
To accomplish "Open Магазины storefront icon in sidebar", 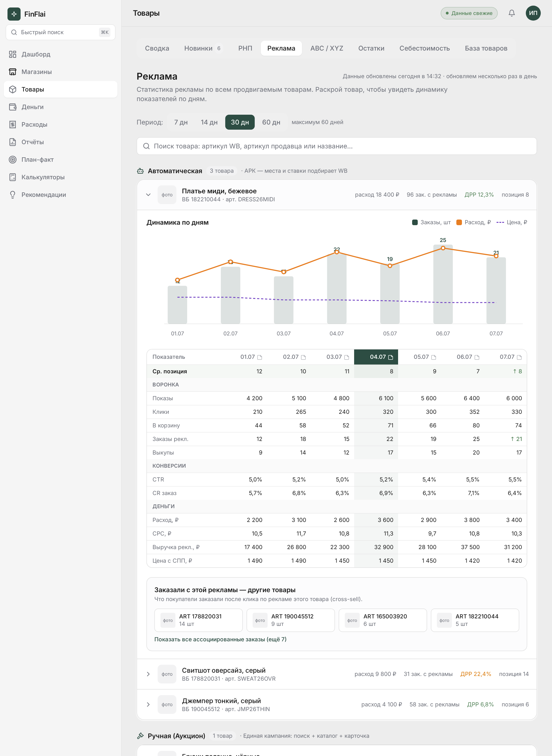I will point(13,72).
